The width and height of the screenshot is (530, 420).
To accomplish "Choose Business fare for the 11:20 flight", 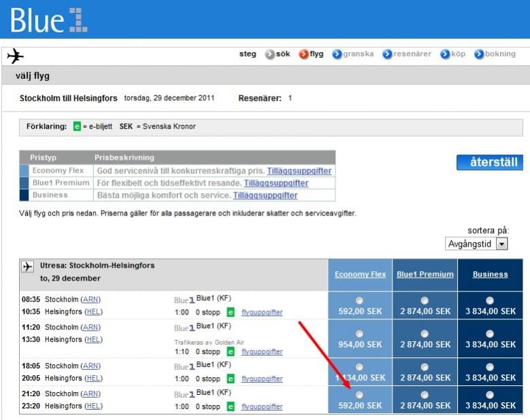I will (490, 333).
